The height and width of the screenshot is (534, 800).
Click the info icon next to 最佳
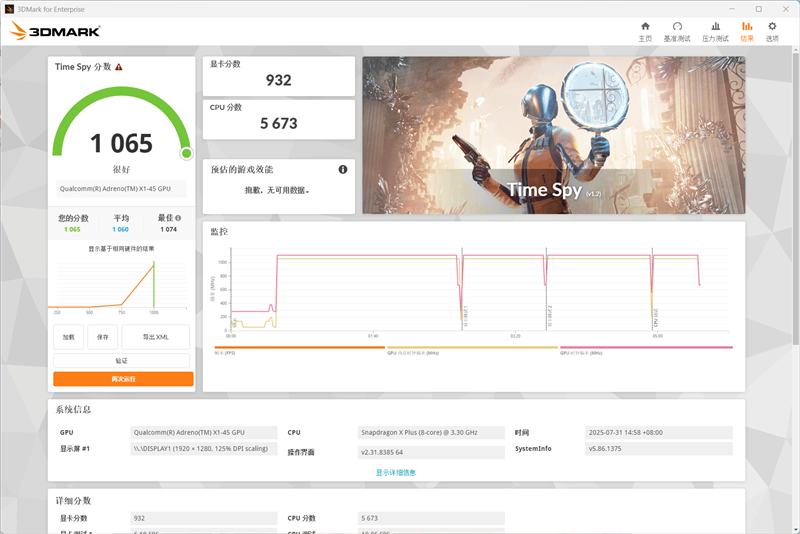pyautogui.click(x=178, y=218)
